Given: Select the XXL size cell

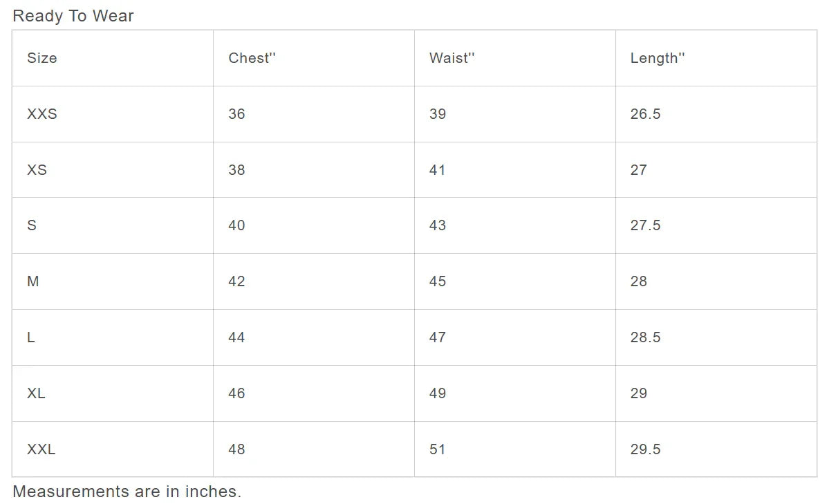Looking at the screenshot, I should coord(41,449).
